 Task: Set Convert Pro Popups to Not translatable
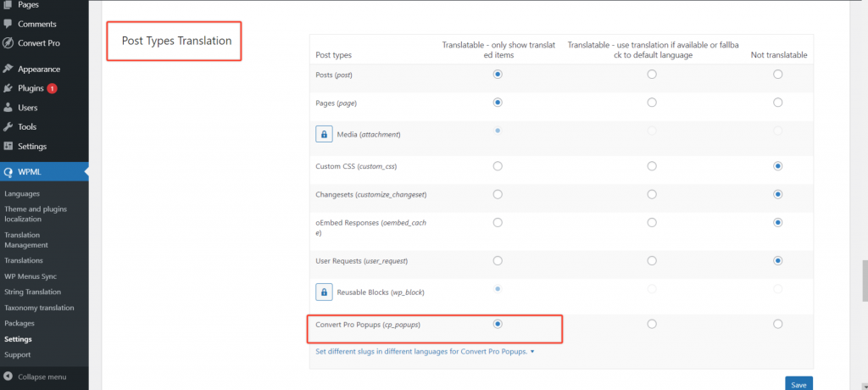[778, 324]
